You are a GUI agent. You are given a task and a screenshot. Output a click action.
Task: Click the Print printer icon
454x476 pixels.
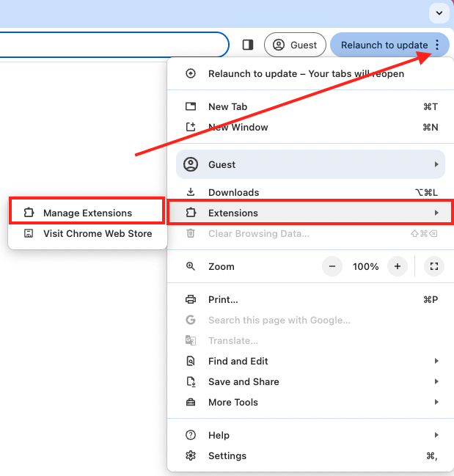[191, 299]
